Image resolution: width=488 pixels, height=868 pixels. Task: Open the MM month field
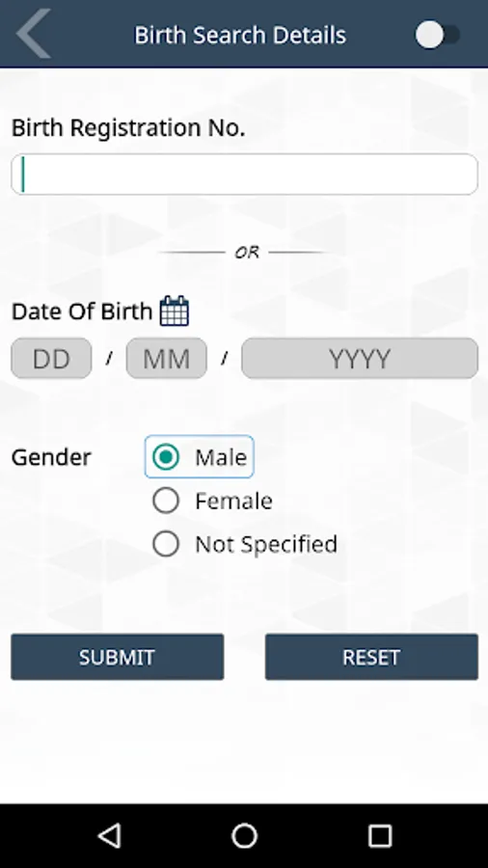[167, 359]
